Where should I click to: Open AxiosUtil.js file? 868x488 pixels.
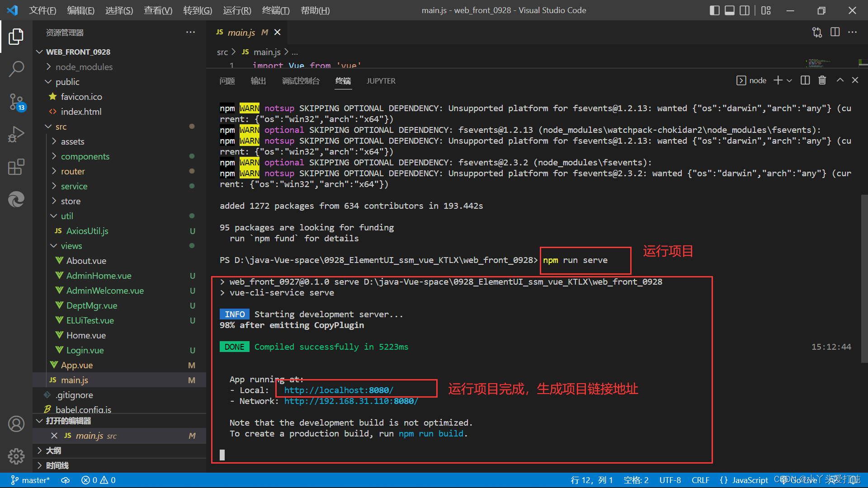[119, 231]
